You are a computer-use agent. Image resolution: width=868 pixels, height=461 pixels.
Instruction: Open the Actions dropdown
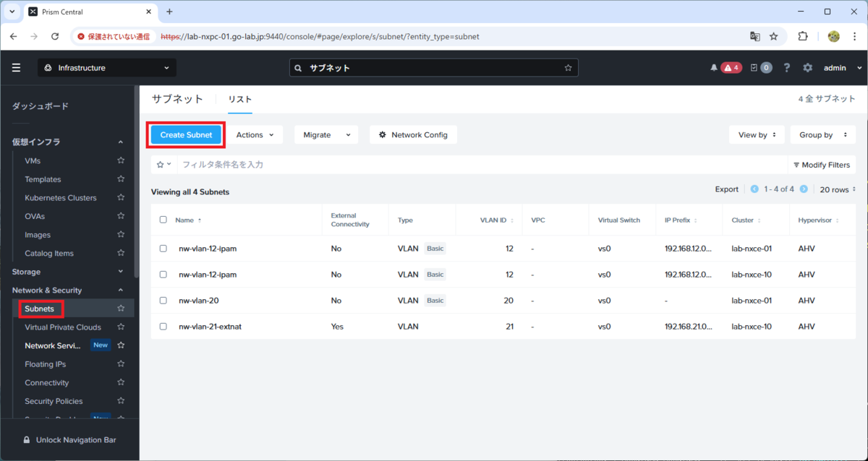(255, 134)
